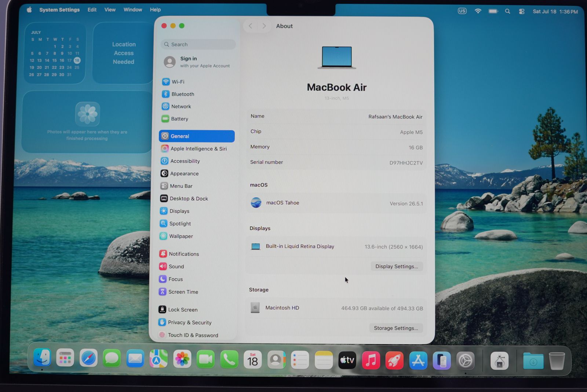
Task: Focus the sidebar Search field
Action: coord(198,44)
